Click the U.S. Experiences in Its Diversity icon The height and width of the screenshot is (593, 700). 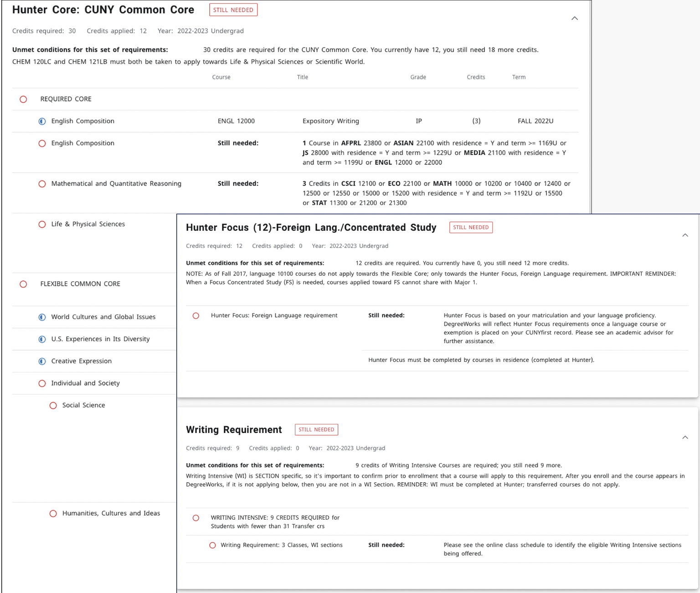coord(42,339)
